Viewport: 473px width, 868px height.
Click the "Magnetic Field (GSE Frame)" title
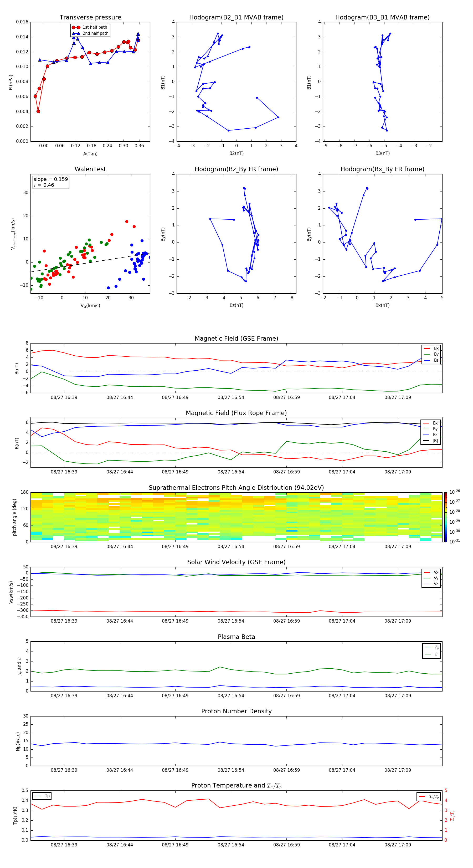pos(236,339)
